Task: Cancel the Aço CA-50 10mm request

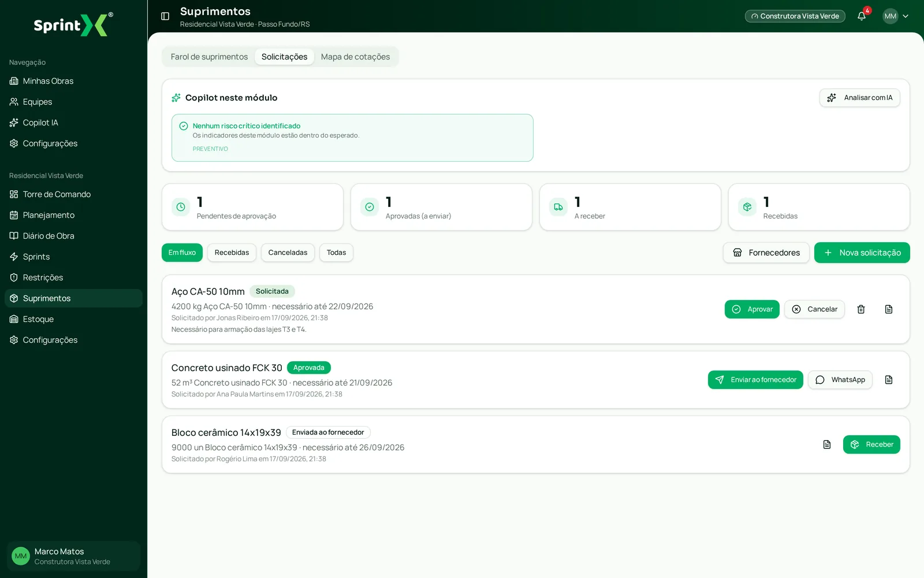Action: [814, 309]
